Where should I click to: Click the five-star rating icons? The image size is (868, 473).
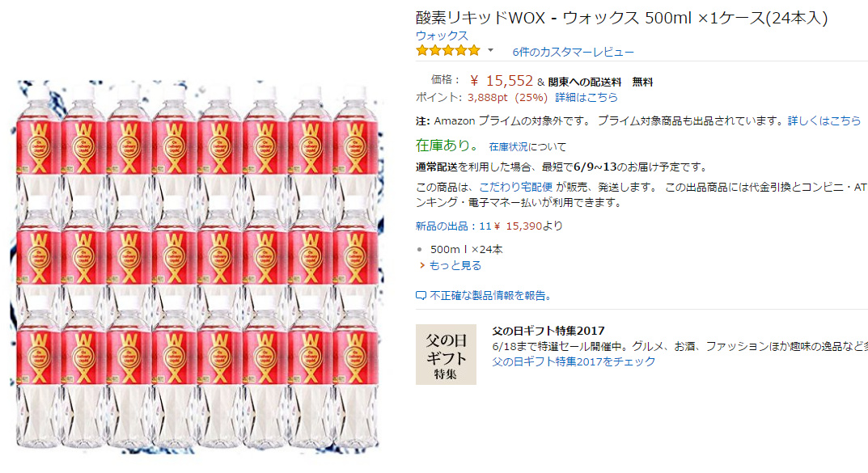click(x=448, y=51)
